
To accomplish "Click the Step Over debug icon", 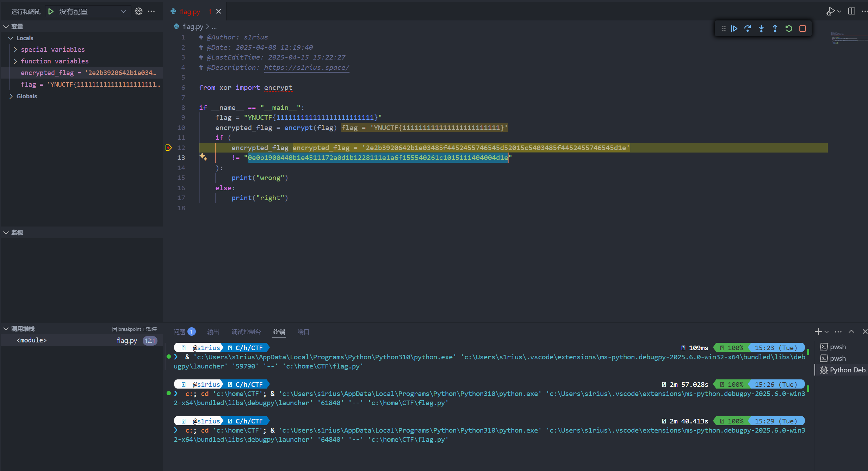I will (x=748, y=29).
